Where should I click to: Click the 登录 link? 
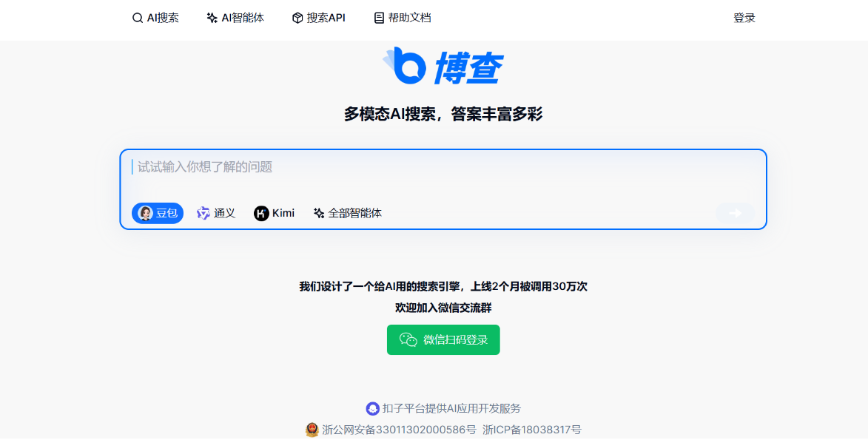click(x=744, y=18)
